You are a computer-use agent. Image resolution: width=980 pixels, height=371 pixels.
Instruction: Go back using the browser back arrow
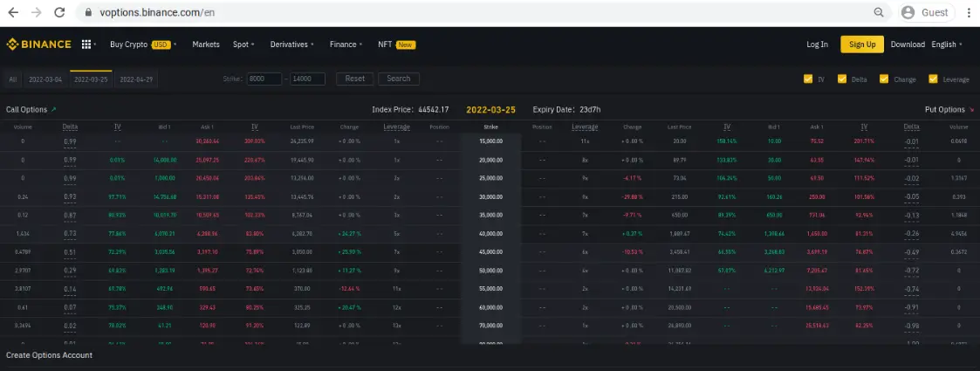[13, 12]
